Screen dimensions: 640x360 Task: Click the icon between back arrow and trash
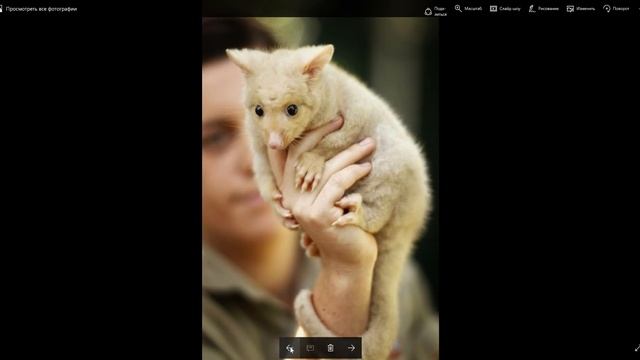[310, 348]
